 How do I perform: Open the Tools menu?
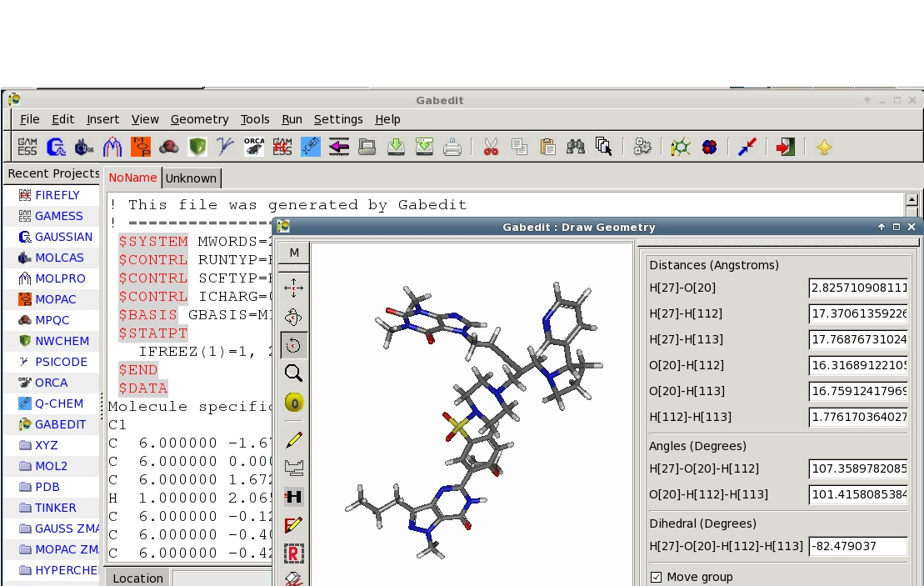pos(255,119)
